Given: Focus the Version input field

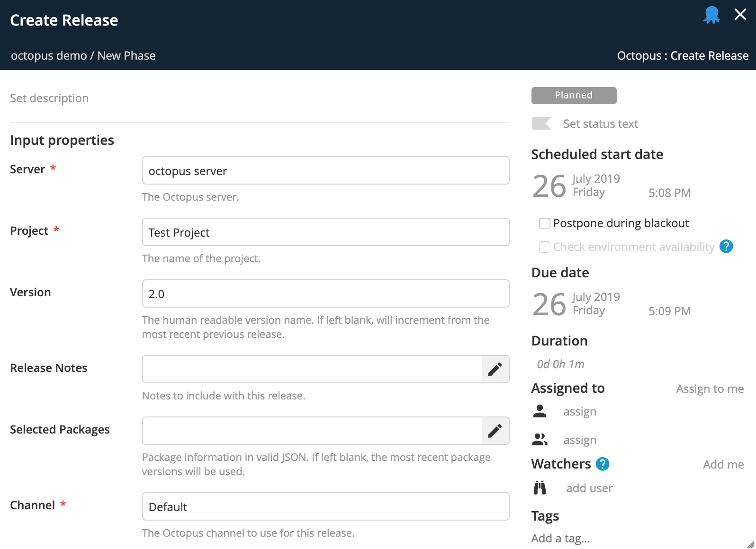Looking at the screenshot, I should tap(325, 293).
